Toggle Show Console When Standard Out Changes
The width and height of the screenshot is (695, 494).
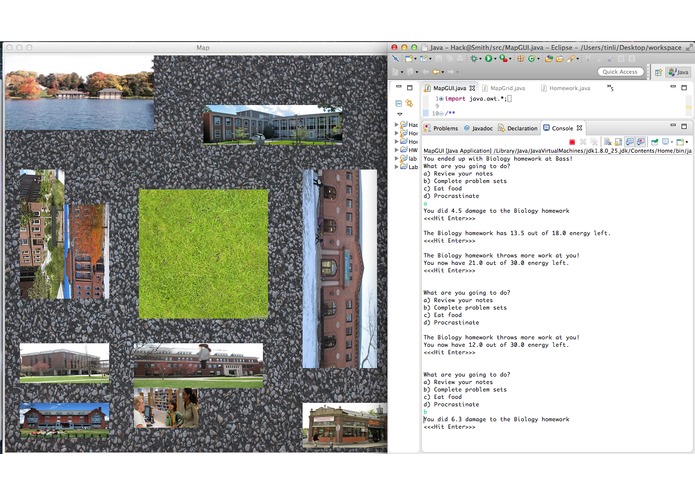point(629,142)
